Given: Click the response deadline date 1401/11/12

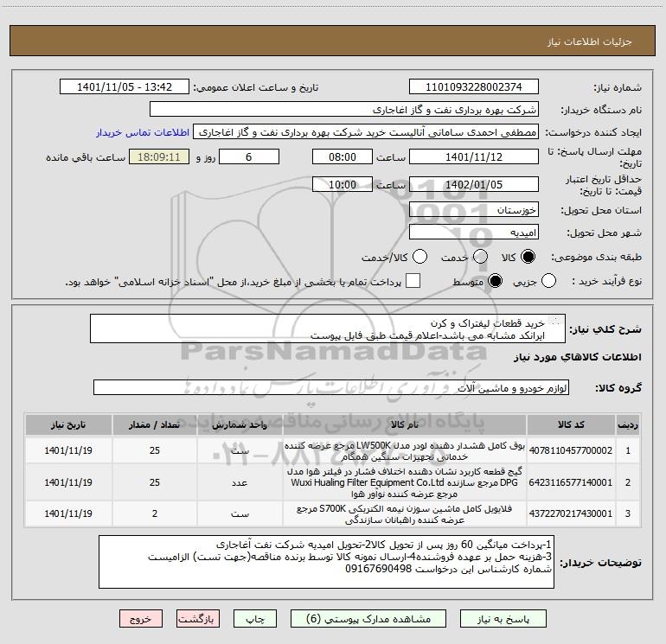Looking at the screenshot, I should 474,157.
